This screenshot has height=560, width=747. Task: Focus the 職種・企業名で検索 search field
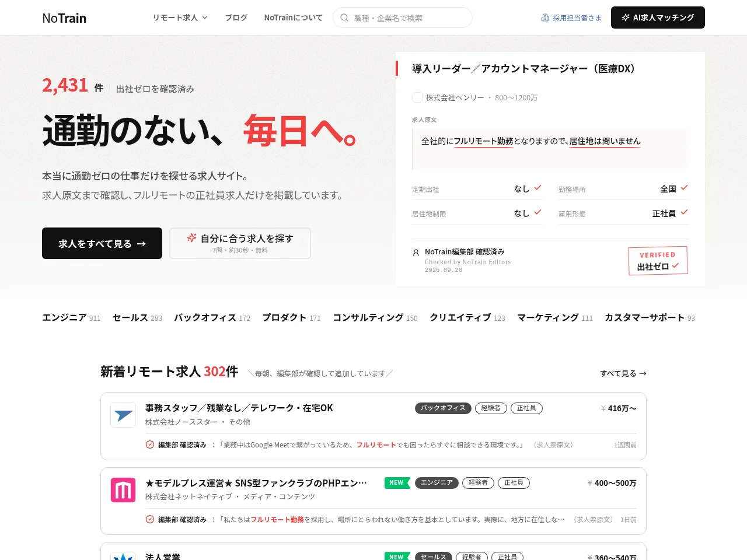tap(403, 17)
